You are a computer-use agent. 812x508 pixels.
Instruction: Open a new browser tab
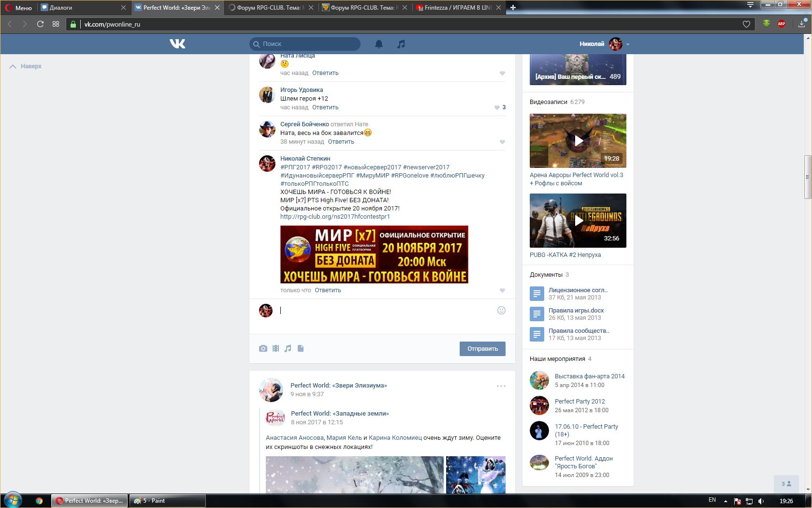513,7
